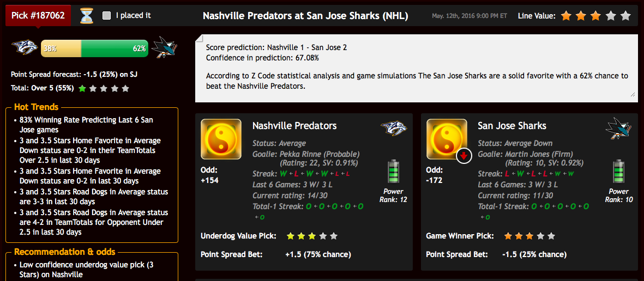This screenshot has width=644, height=281.
Task: Click Nashville's Power Rank battery icon
Action: pyautogui.click(x=394, y=172)
